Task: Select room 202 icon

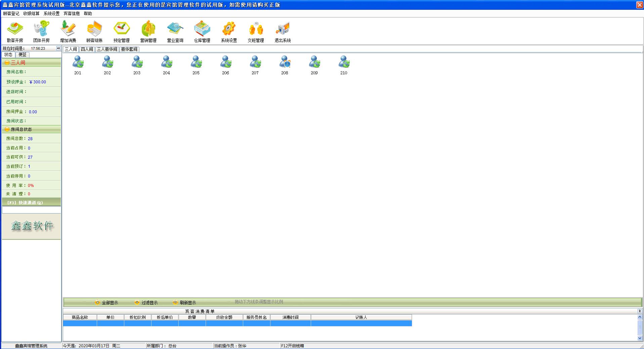Action: click(108, 65)
